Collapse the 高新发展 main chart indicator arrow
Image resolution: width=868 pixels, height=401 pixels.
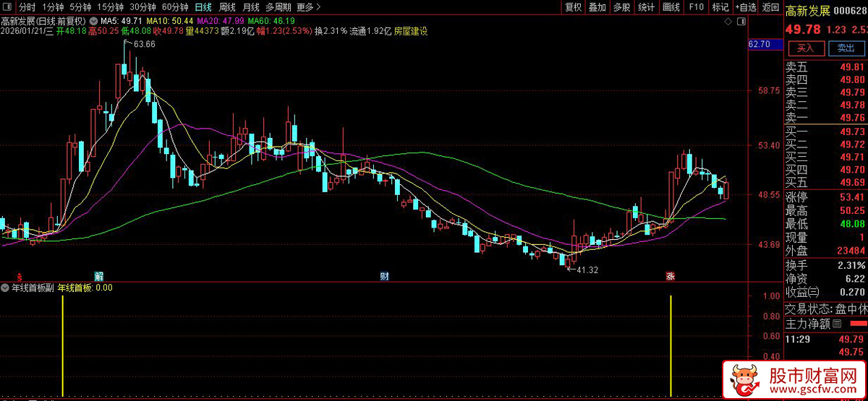[93, 20]
